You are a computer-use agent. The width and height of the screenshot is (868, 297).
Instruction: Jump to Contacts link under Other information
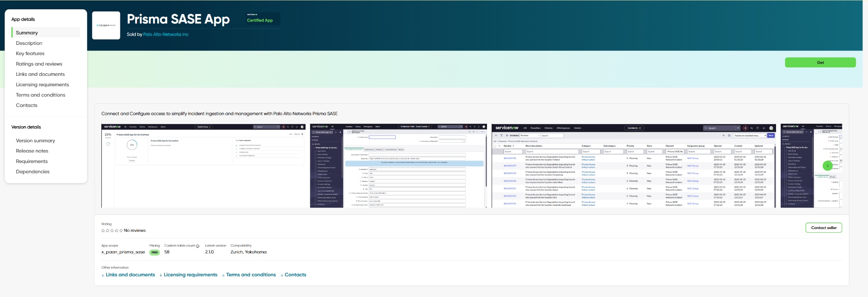(x=295, y=275)
